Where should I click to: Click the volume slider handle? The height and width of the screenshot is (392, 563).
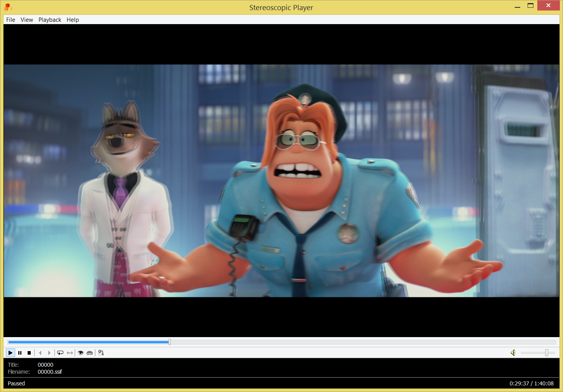point(547,353)
